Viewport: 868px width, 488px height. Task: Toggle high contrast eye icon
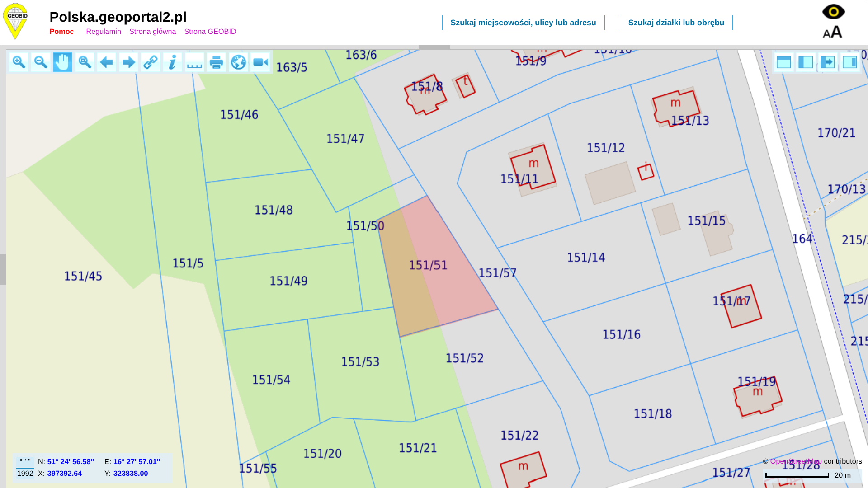pyautogui.click(x=833, y=12)
